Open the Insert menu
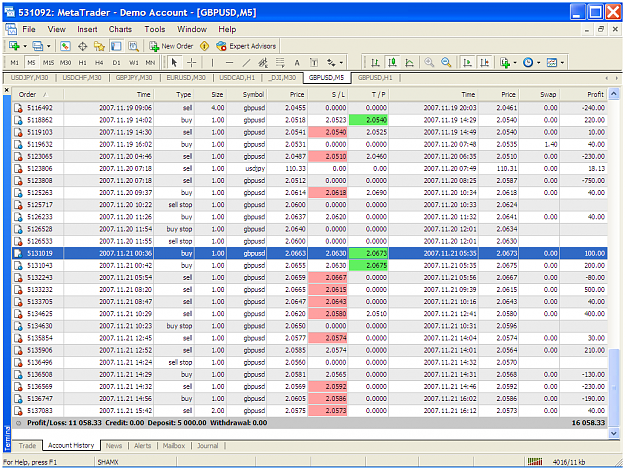Viewport: 625px width, 470px height. pos(87,29)
